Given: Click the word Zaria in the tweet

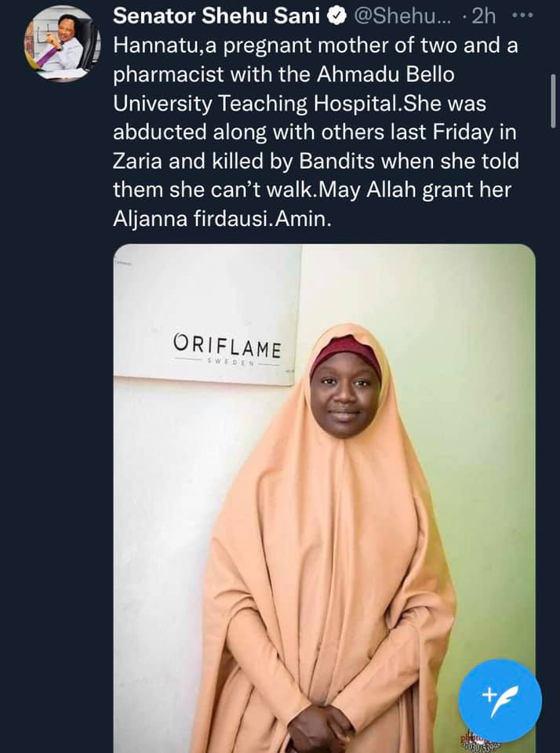Looking at the screenshot, I should click(x=138, y=162).
